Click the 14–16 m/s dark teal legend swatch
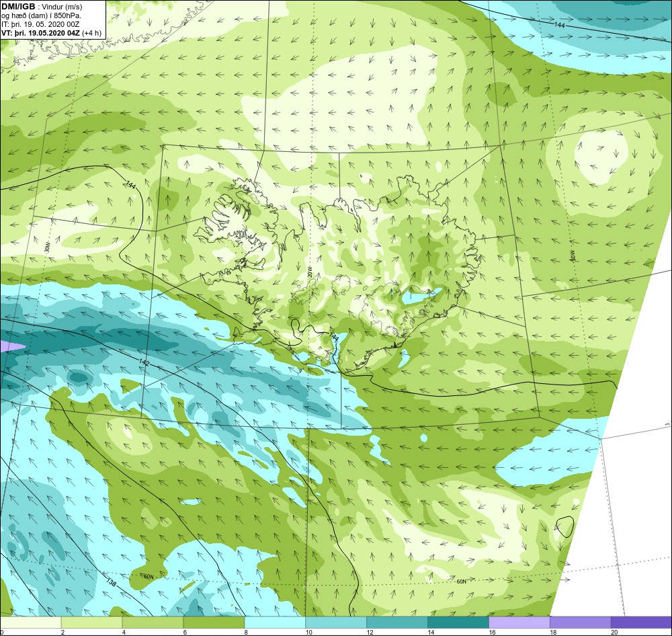The image size is (672, 636). tap(458, 622)
